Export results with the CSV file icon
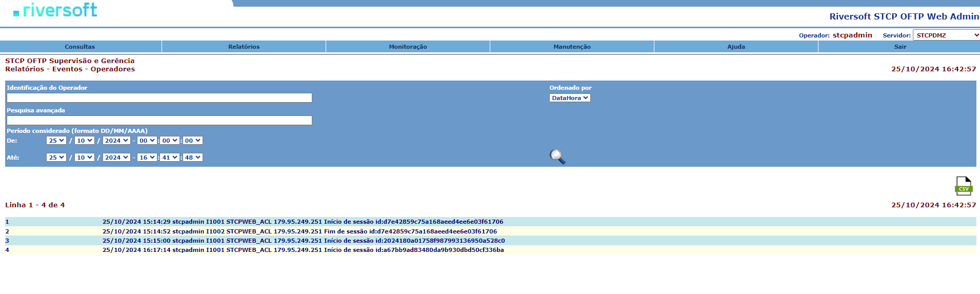Image resolution: width=980 pixels, height=294 pixels. click(x=964, y=186)
